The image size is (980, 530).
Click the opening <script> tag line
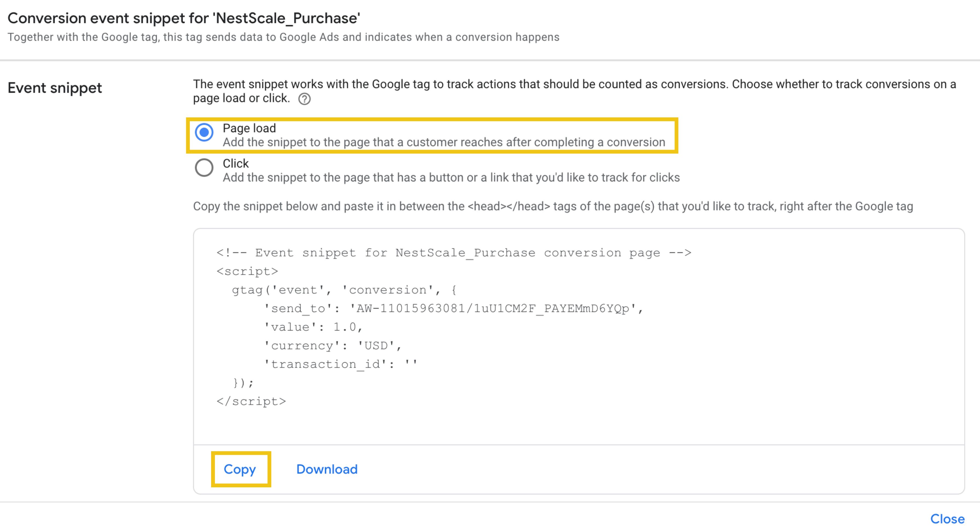[x=247, y=271]
